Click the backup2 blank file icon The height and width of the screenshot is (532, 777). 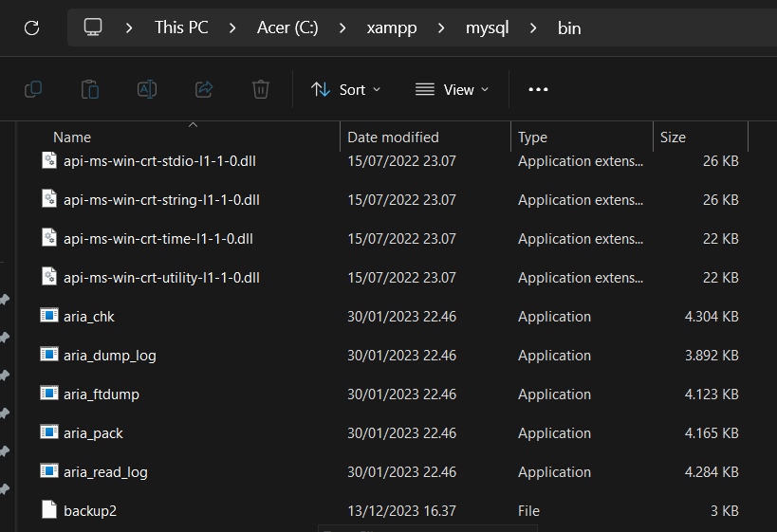(x=49, y=509)
